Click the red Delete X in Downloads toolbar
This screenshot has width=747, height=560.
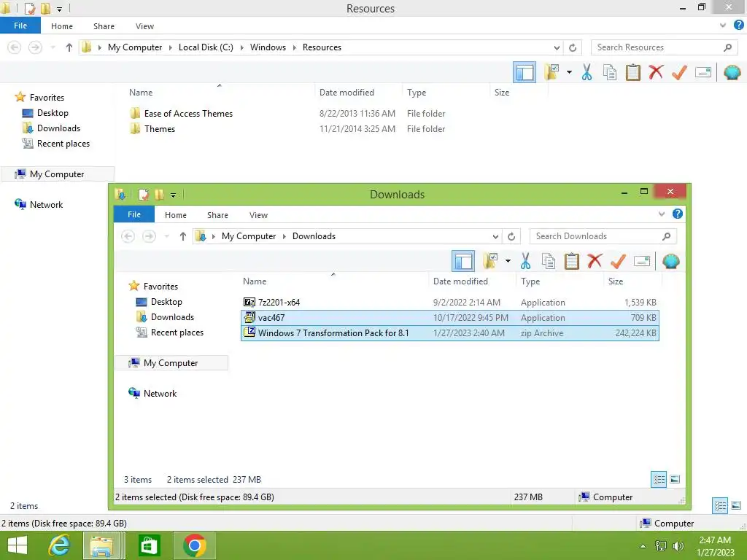pos(595,261)
